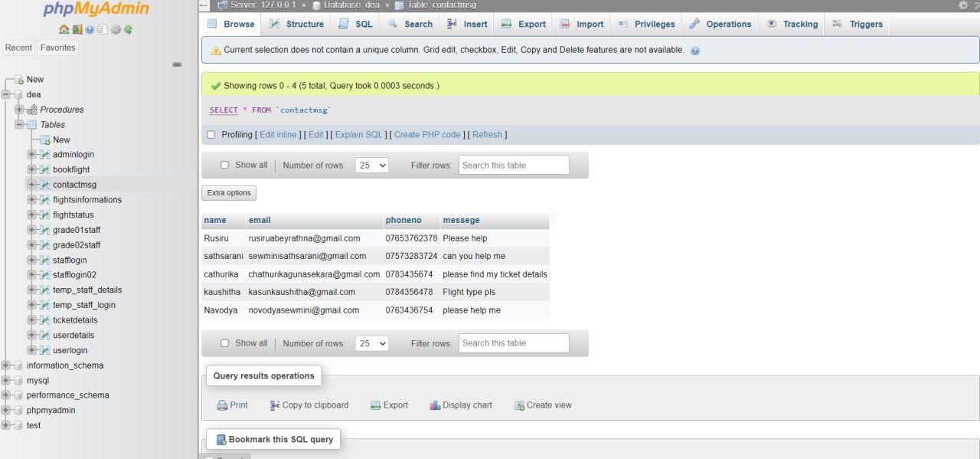Open the Tracking tab
The width and height of the screenshot is (980, 459).
[x=792, y=24]
